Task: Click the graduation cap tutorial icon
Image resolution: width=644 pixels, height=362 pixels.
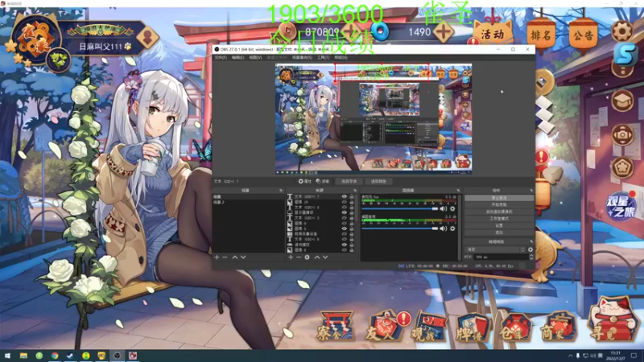Action: tap(622, 101)
